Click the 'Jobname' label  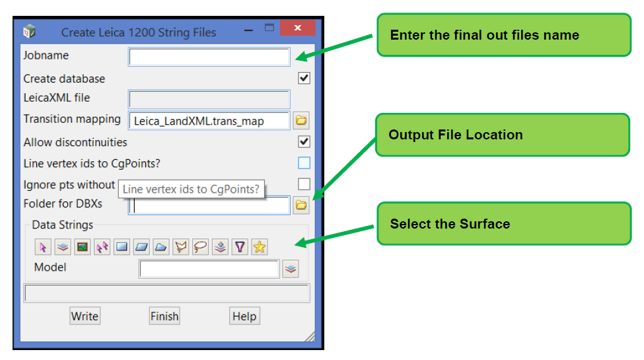coord(46,55)
